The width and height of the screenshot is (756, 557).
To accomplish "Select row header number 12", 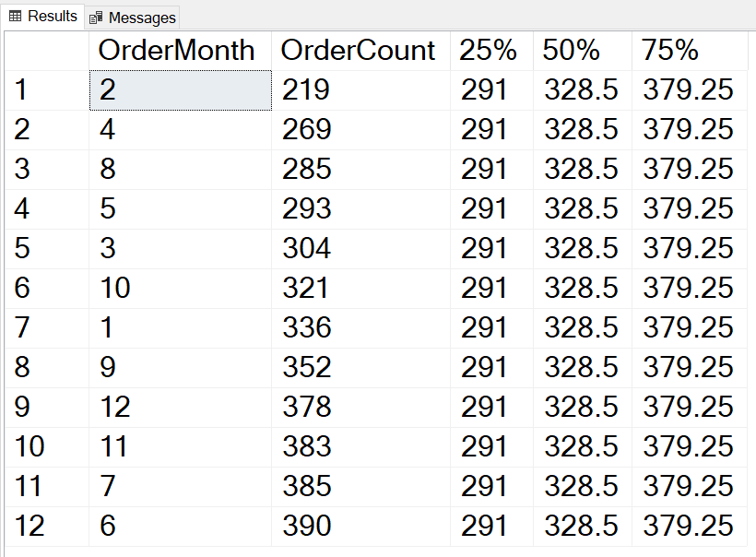I will click(x=44, y=526).
